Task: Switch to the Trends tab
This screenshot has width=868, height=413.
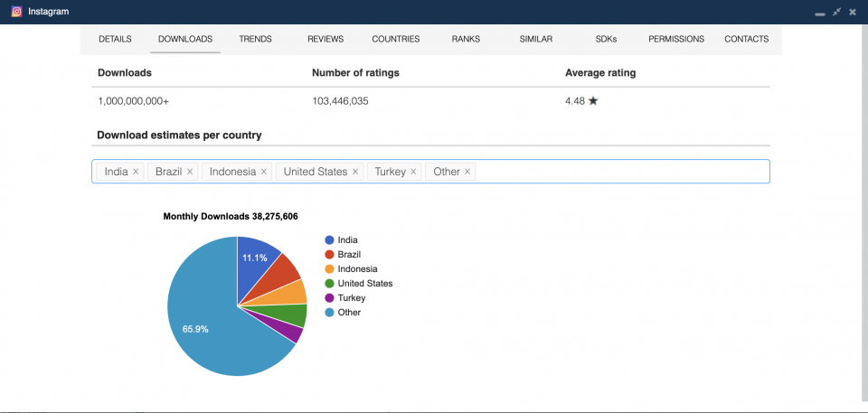Action: click(255, 39)
